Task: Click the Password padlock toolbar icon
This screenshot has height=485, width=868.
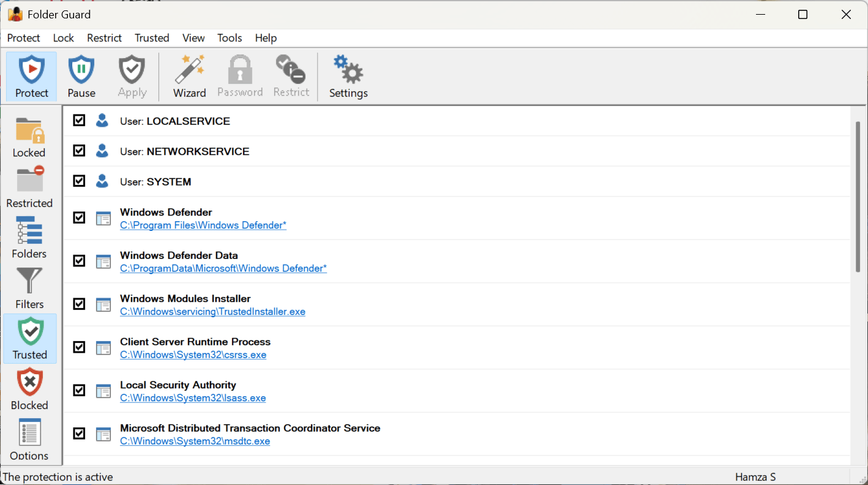Action: tap(240, 77)
